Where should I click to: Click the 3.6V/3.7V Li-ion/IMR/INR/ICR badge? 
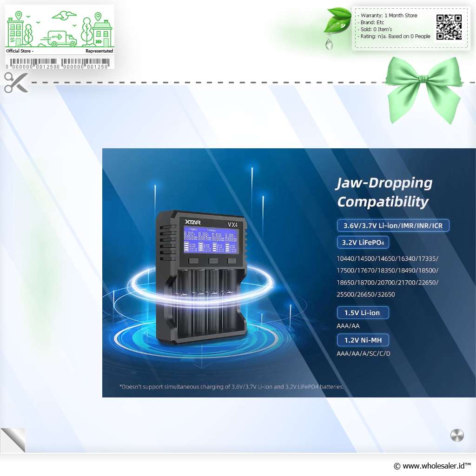(393, 225)
